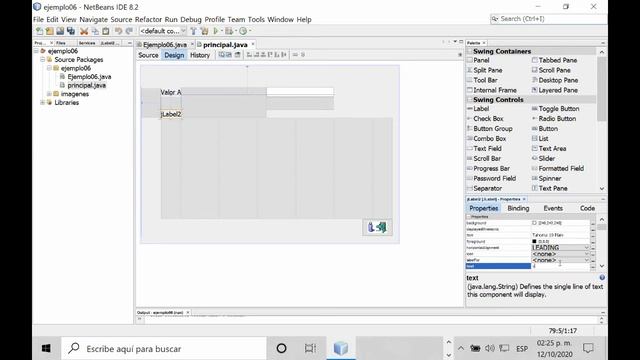640x360 pixels.
Task: Switch to the Source view tab
Action: point(148,55)
